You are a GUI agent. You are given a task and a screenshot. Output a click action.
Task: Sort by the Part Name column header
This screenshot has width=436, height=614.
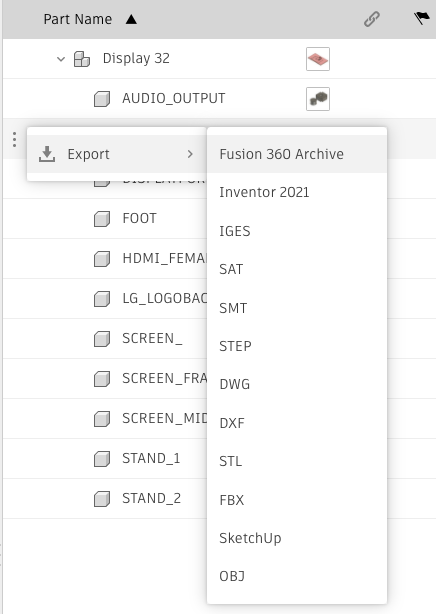click(x=78, y=19)
